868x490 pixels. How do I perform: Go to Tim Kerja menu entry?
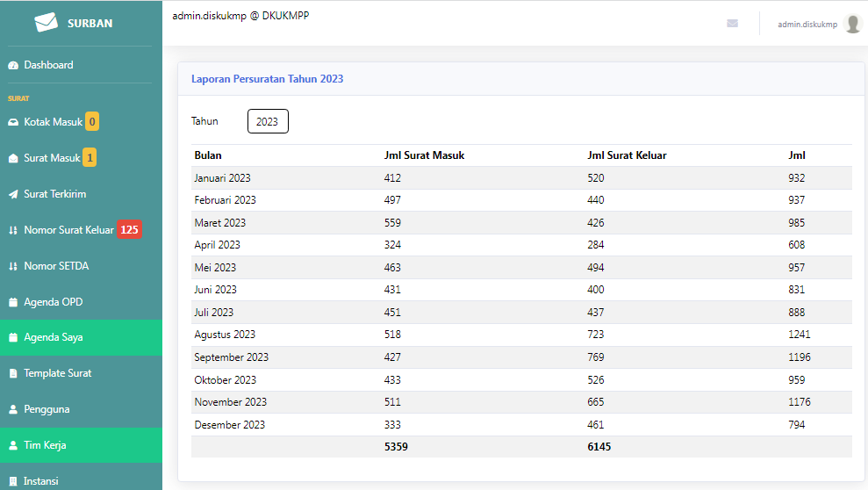click(x=81, y=445)
